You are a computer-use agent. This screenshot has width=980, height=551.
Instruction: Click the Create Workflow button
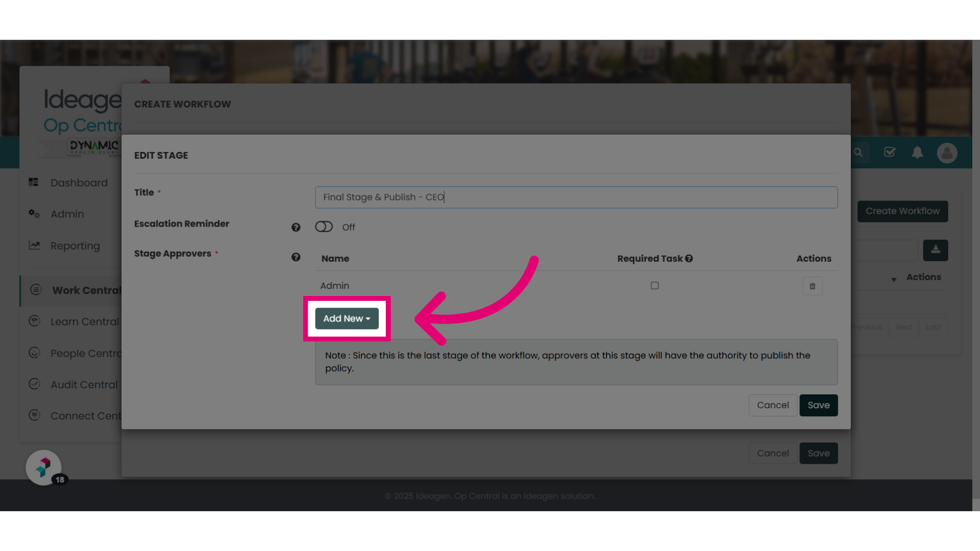(902, 211)
